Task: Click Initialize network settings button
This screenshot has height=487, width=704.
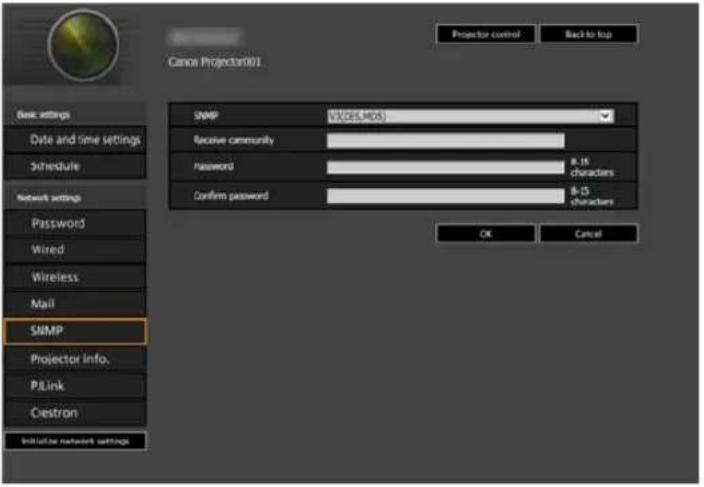Action: (75, 441)
